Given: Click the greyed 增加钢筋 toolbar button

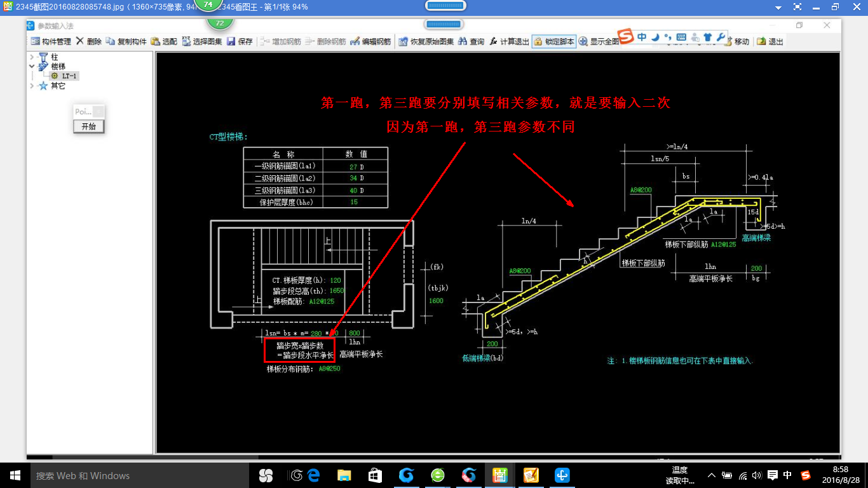Looking at the screenshot, I should coord(281,41).
